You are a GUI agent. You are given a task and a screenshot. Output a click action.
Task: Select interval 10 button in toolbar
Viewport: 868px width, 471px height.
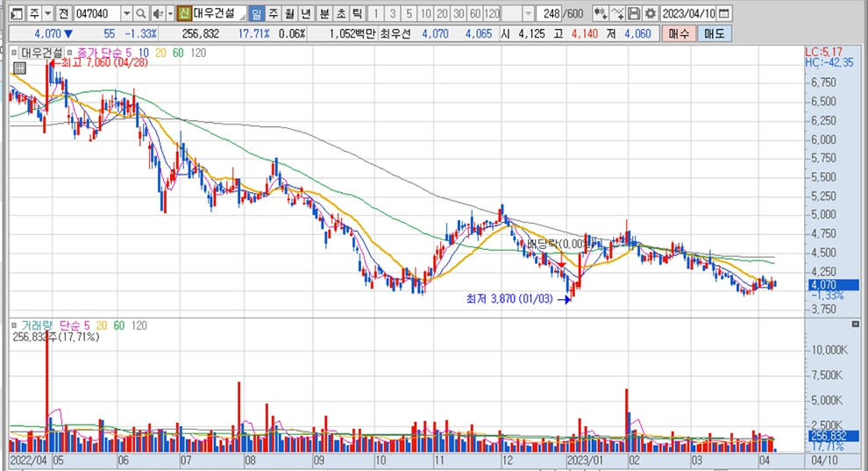[x=426, y=13]
